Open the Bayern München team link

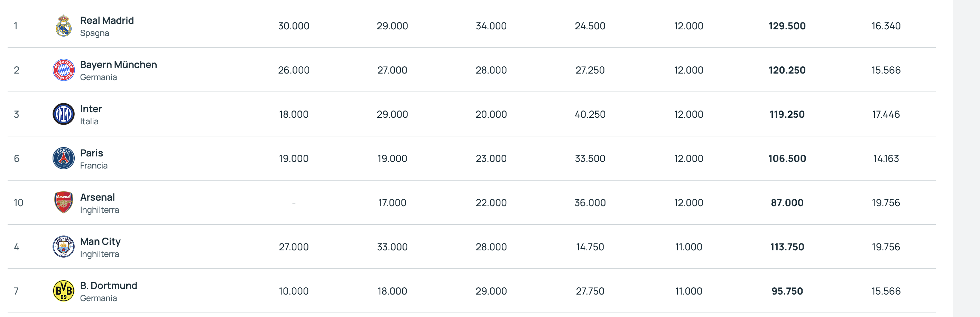118,65
